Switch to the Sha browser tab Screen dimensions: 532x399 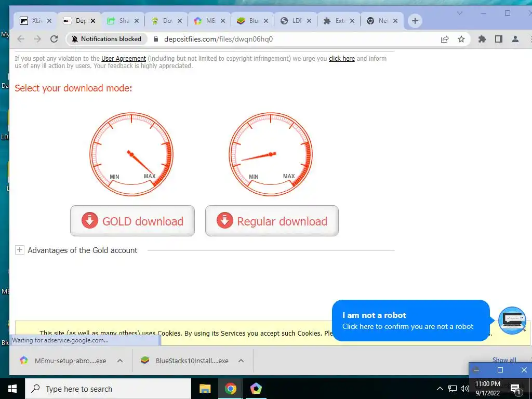[x=119, y=21]
